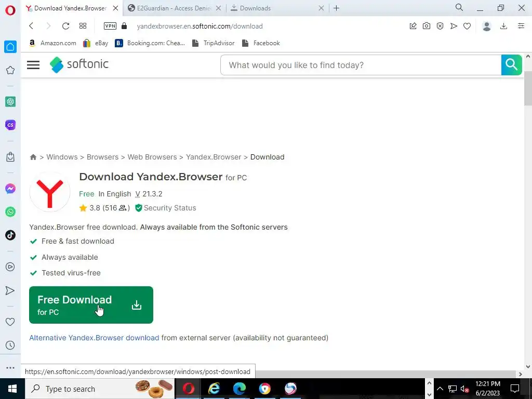
Task: Click the edit page icon in the address bar
Action: pyautogui.click(x=413, y=26)
